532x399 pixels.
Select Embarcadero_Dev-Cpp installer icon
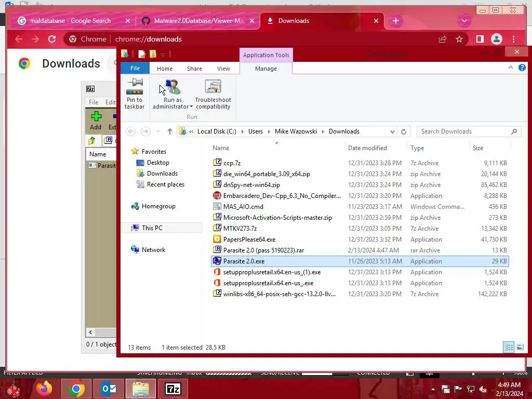[217, 195]
